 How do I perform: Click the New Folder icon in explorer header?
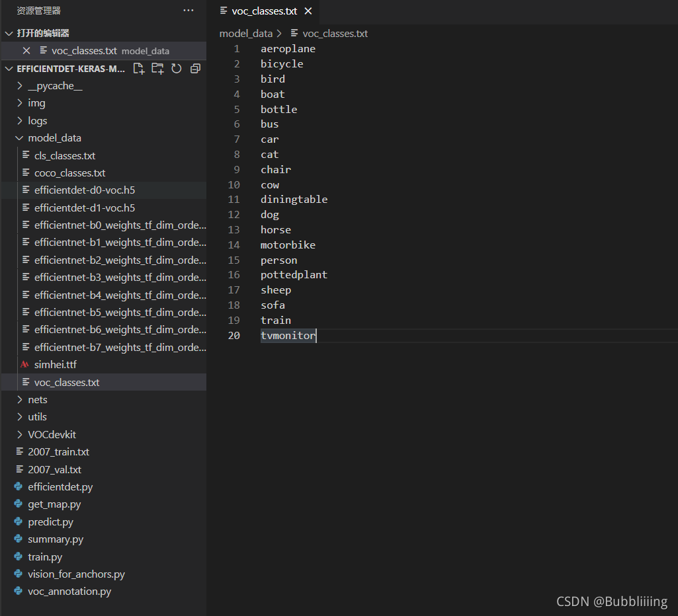[158, 69]
